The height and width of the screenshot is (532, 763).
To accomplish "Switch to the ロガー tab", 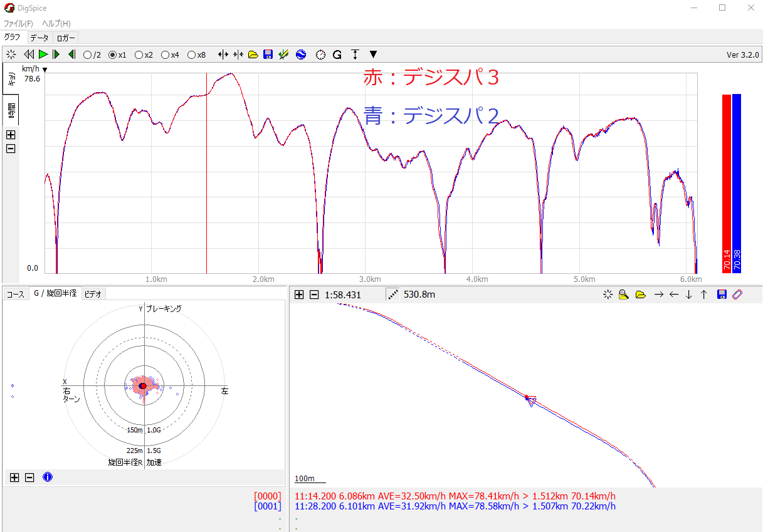I will pos(66,38).
